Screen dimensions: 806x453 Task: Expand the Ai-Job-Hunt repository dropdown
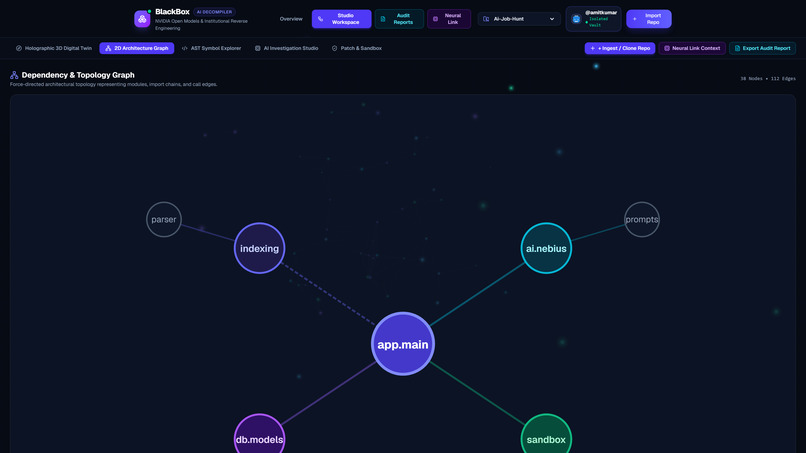519,19
